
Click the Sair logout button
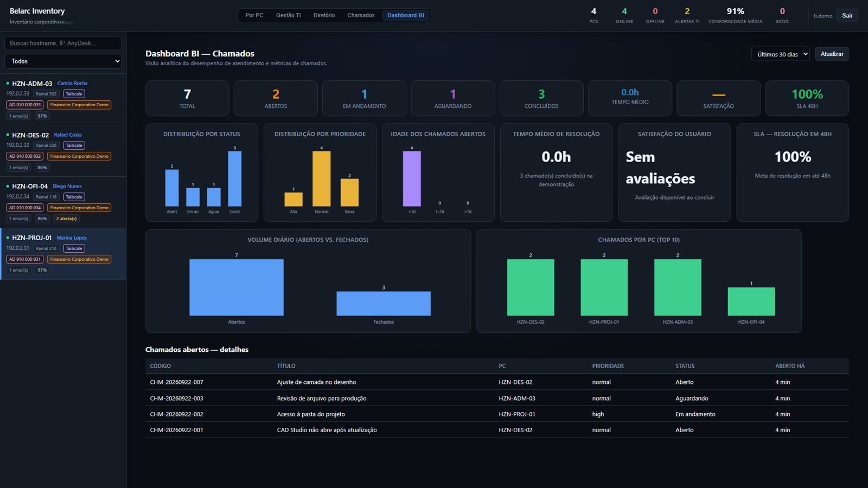[x=847, y=16]
